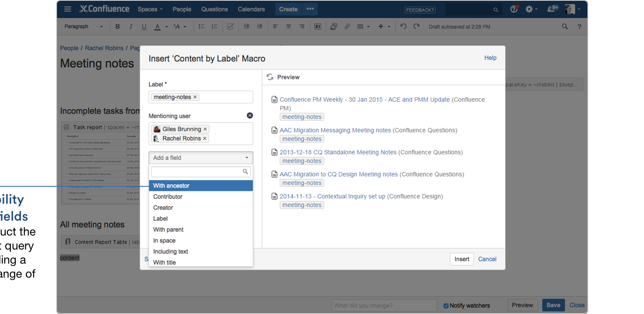The height and width of the screenshot is (314, 644).
Task: Insert a numbered list
Action: point(214,26)
